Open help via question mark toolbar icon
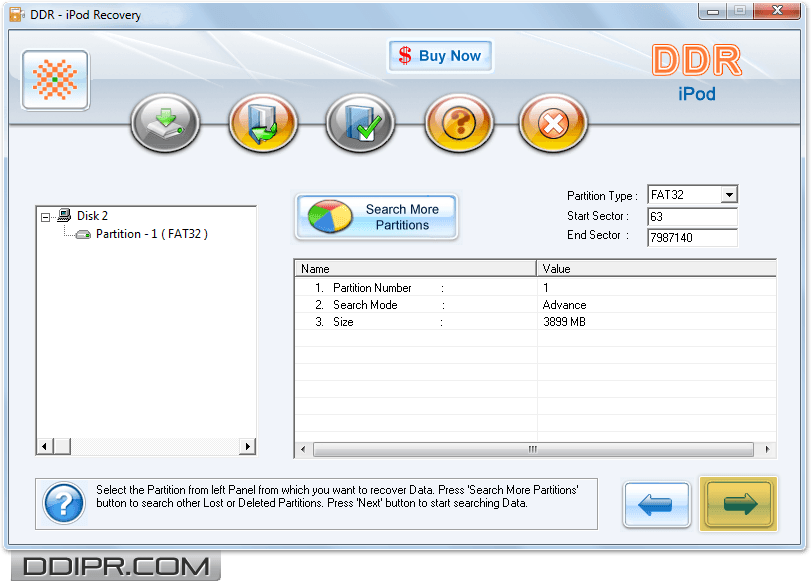 [x=459, y=123]
